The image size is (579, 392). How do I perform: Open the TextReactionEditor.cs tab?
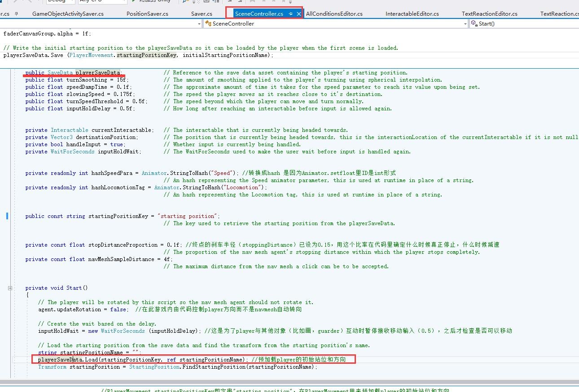tap(489, 14)
